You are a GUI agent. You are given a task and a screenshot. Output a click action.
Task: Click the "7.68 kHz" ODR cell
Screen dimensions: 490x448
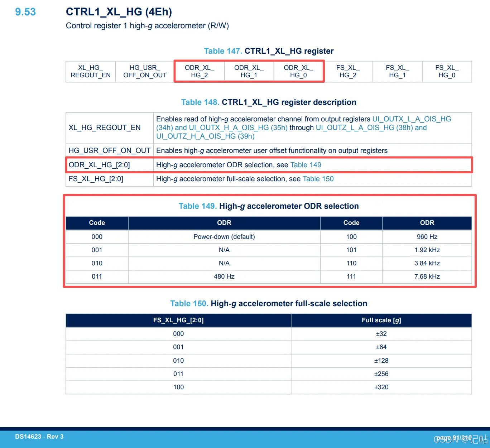click(x=427, y=276)
